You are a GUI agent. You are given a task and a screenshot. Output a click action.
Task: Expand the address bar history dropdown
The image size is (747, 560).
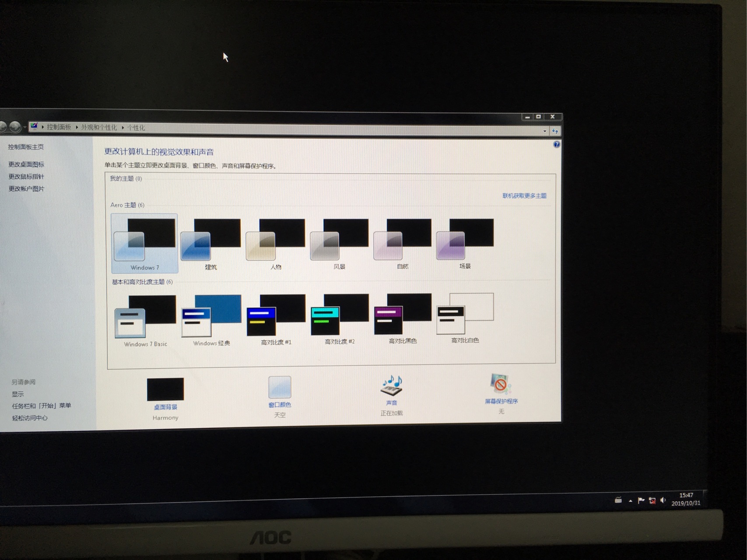click(x=544, y=131)
